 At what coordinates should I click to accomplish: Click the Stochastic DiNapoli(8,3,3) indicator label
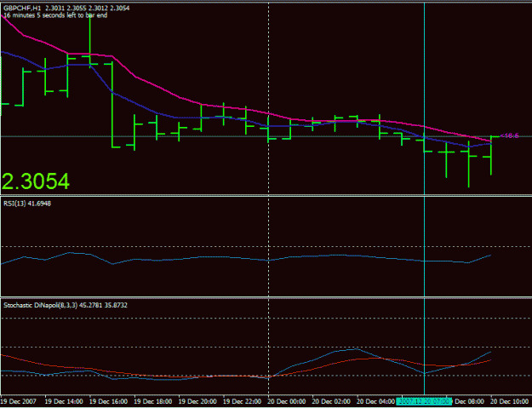[66, 306]
